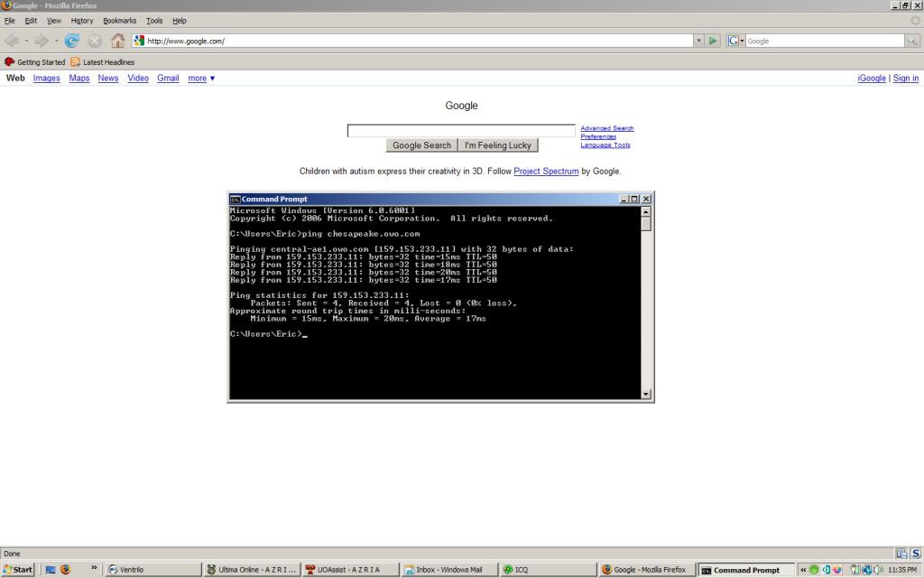Open the File menu
924x578 pixels.
coord(9,21)
